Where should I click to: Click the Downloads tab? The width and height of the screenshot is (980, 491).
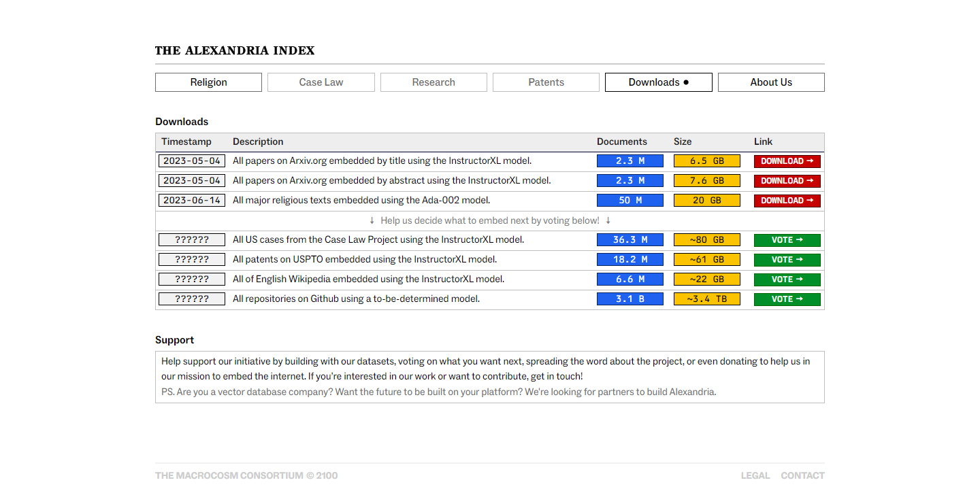[659, 82]
